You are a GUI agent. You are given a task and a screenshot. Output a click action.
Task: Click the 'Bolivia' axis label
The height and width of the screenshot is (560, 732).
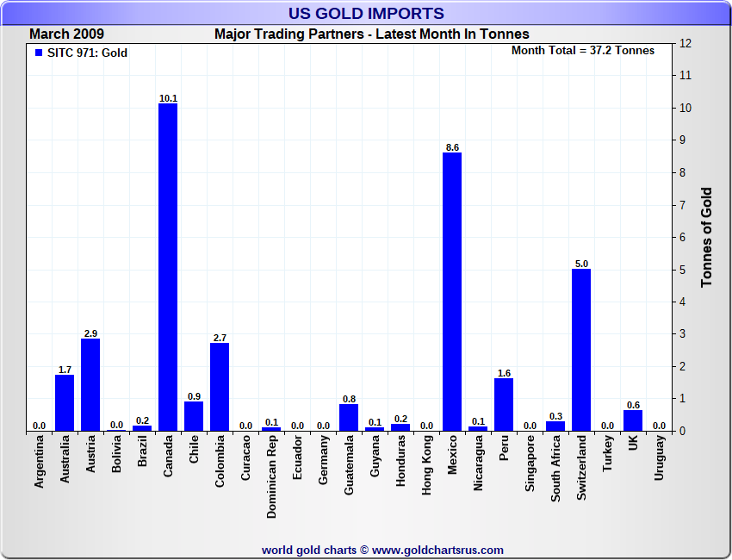pos(116,454)
